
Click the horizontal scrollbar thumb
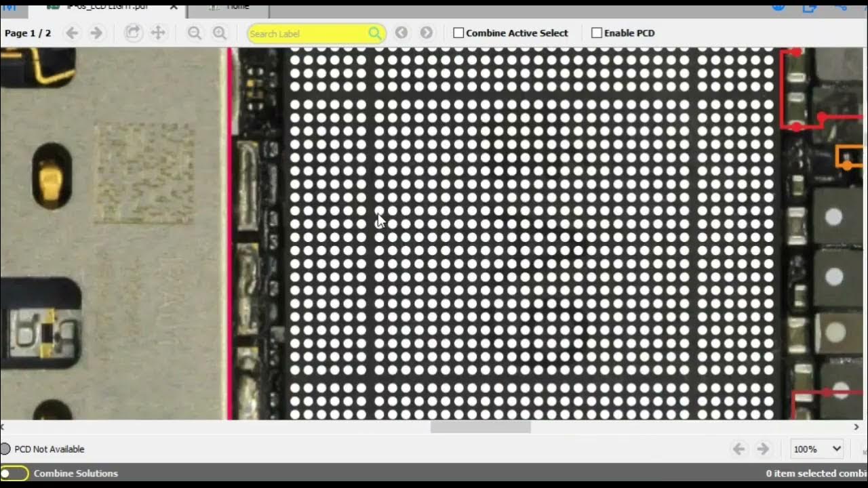[480, 427]
